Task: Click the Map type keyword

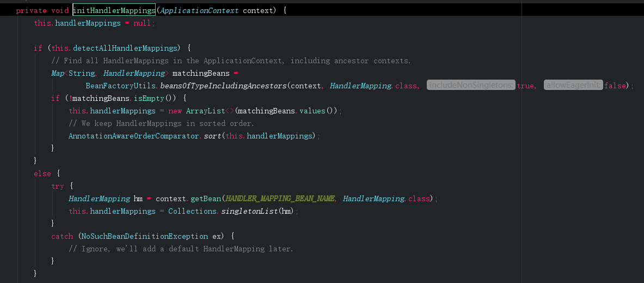Action: (x=57, y=73)
